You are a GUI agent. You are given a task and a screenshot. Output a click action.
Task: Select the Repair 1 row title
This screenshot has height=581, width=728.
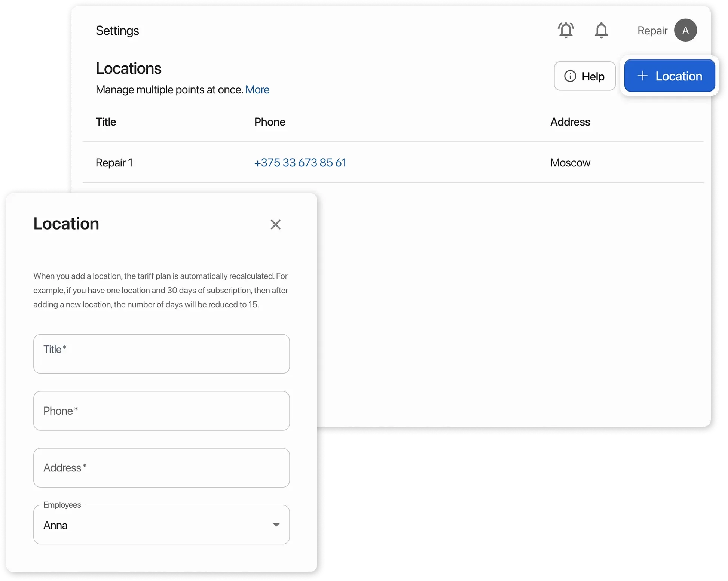coord(114,163)
